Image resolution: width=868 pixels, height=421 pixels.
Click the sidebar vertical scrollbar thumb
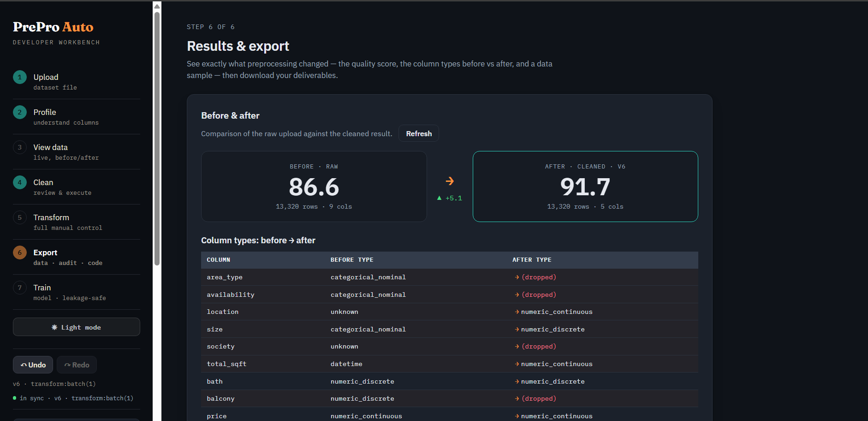pos(157,138)
